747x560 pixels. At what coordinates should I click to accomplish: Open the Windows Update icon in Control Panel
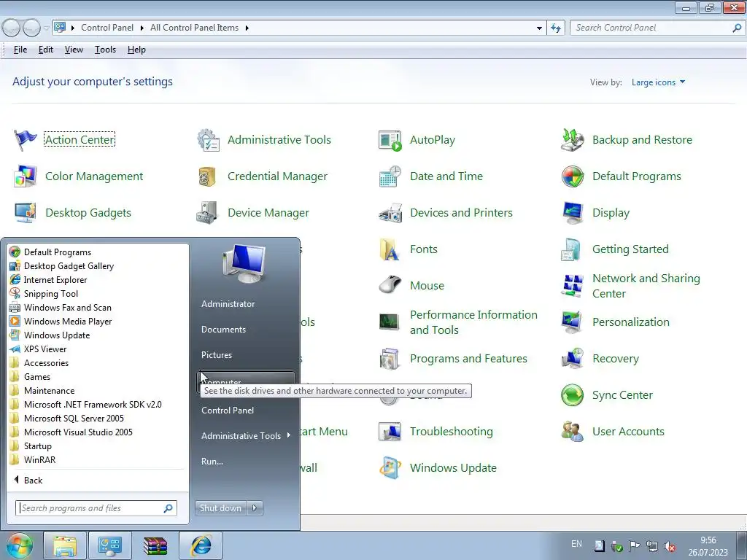click(390, 468)
